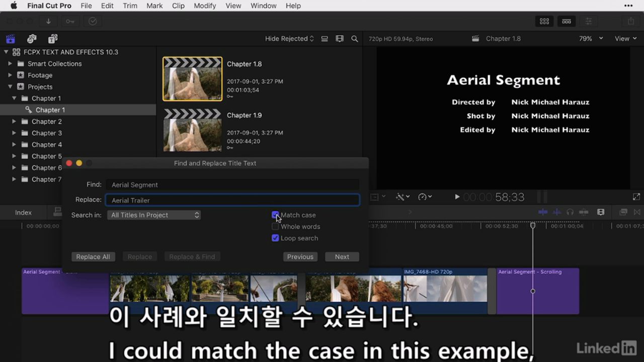
Task: Toggle skimming in the timeline toolbar
Action: point(542,212)
